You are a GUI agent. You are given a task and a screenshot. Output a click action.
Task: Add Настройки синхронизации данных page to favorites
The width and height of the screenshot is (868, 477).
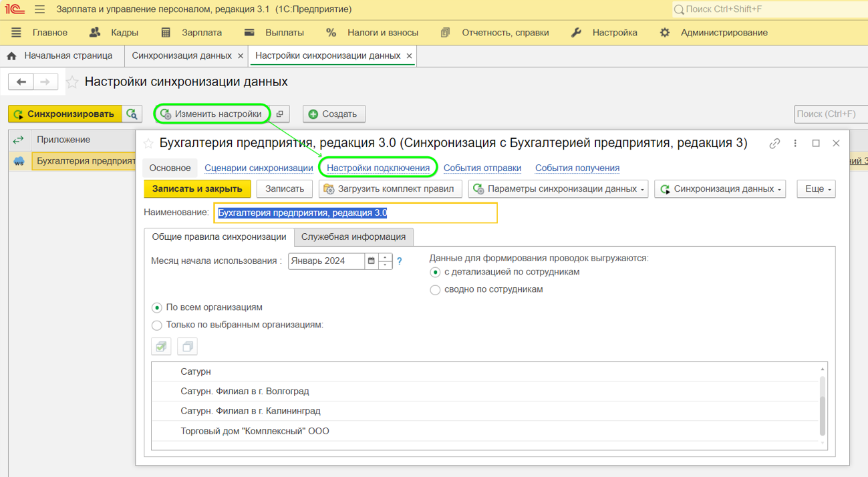72,82
